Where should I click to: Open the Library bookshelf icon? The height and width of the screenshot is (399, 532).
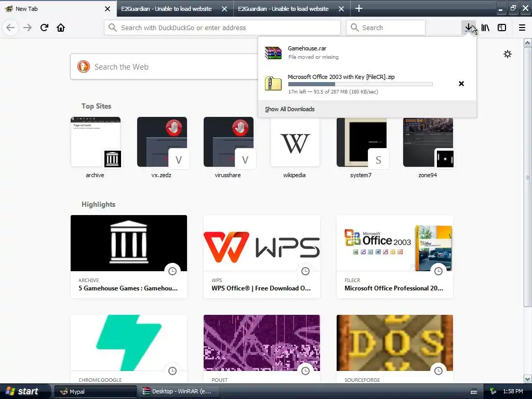(485, 28)
